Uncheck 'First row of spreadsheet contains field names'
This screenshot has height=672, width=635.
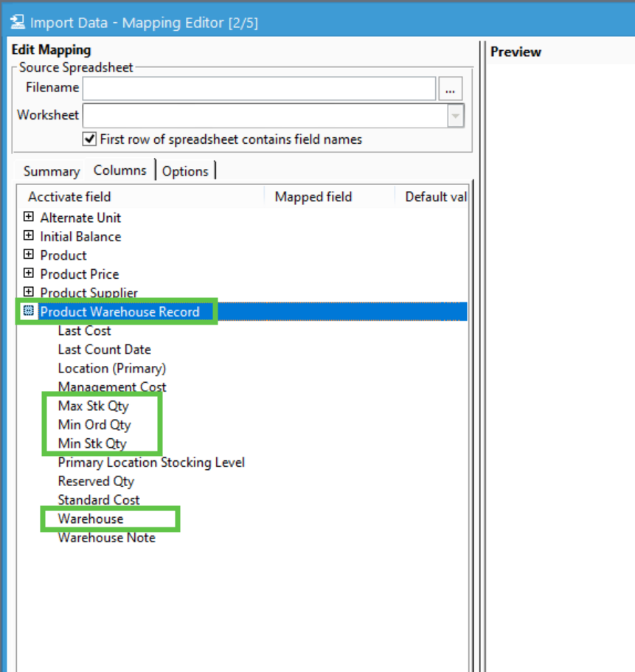[89, 139]
